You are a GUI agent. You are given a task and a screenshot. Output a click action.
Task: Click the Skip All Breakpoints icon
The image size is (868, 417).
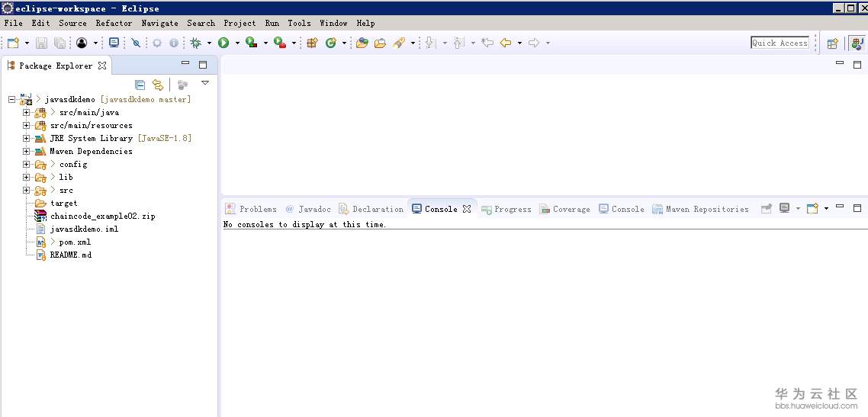point(136,43)
